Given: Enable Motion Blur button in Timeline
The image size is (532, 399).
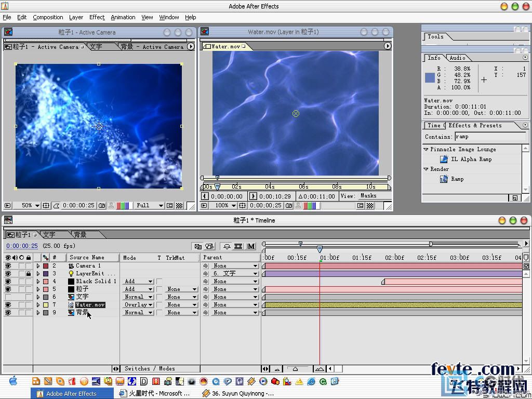Looking at the screenshot, I should point(251,246).
